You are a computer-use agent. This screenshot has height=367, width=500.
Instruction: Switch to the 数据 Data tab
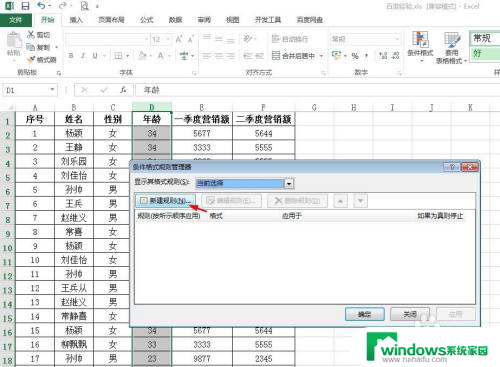pyautogui.click(x=175, y=20)
